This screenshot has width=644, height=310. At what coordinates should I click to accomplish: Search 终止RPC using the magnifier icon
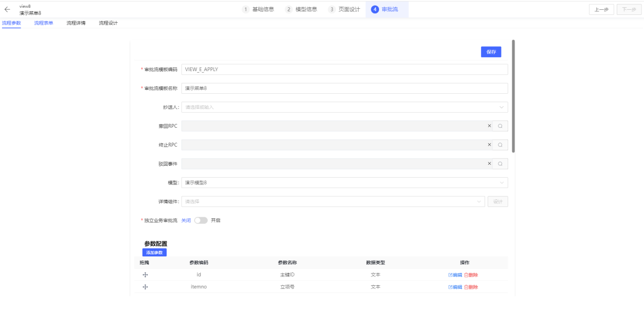500,145
